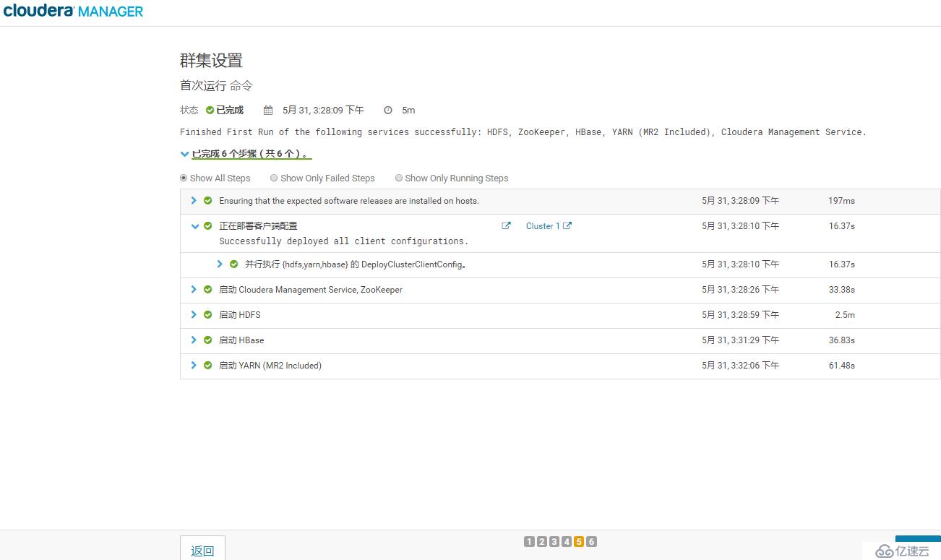The image size is (941, 560).
Task: Click the start time 5月 31, 3:28:09 下午 in status line
Action: pyautogui.click(x=323, y=111)
